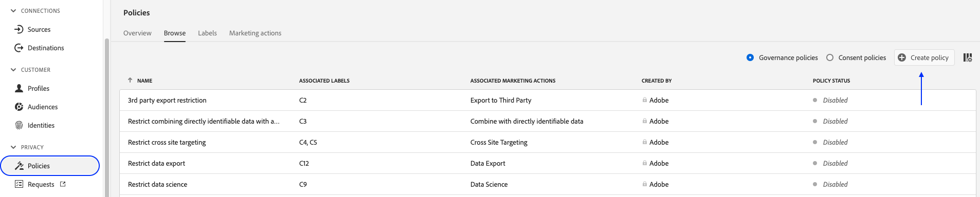
Task: Click the sidebar vertical scrollbar
Action: tap(107, 117)
